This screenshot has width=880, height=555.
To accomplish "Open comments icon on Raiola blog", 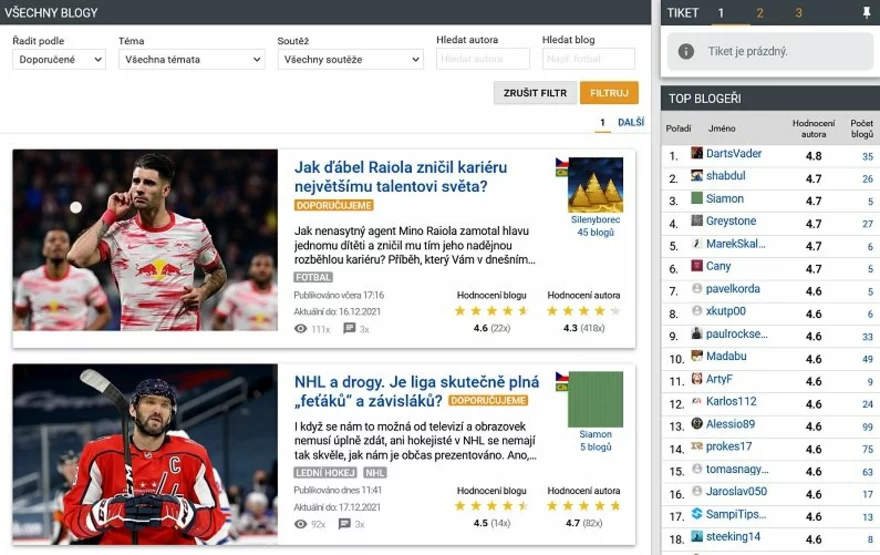I will click(349, 328).
